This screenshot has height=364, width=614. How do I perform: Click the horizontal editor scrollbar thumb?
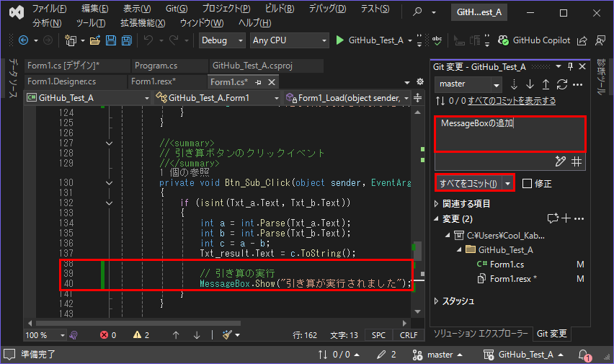tap(138, 323)
